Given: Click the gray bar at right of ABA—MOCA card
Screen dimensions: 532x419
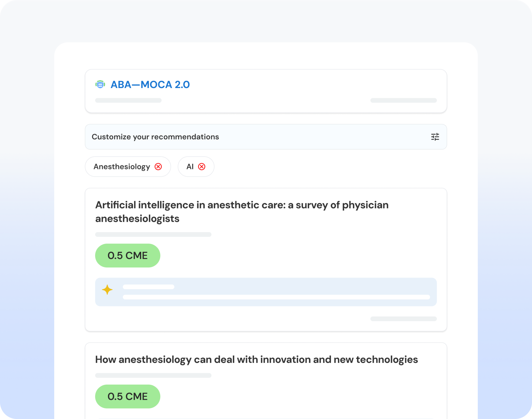Looking at the screenshot, I should 404,100.
